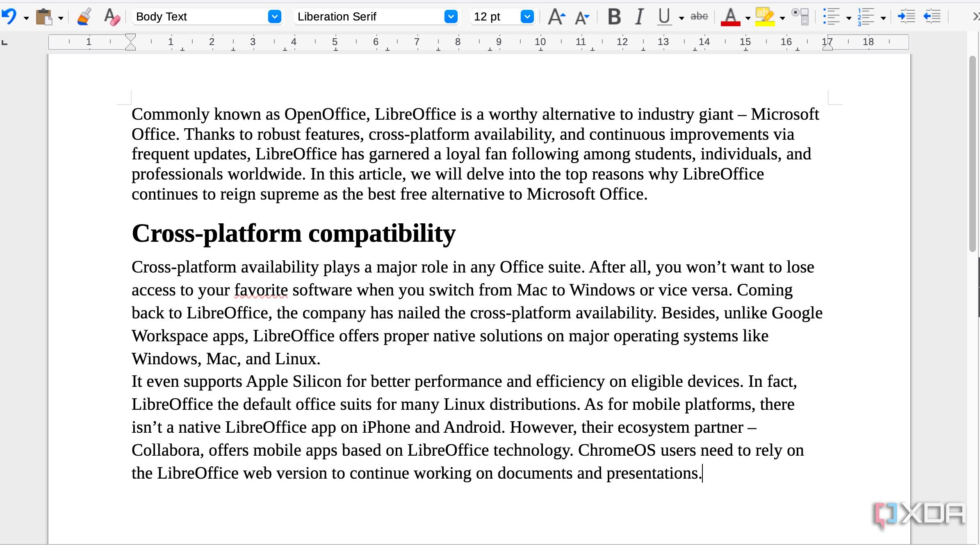This screenshot has width=980, height=545.
Task: Open the underline style dropdown arrow
Action: point(681,18)
